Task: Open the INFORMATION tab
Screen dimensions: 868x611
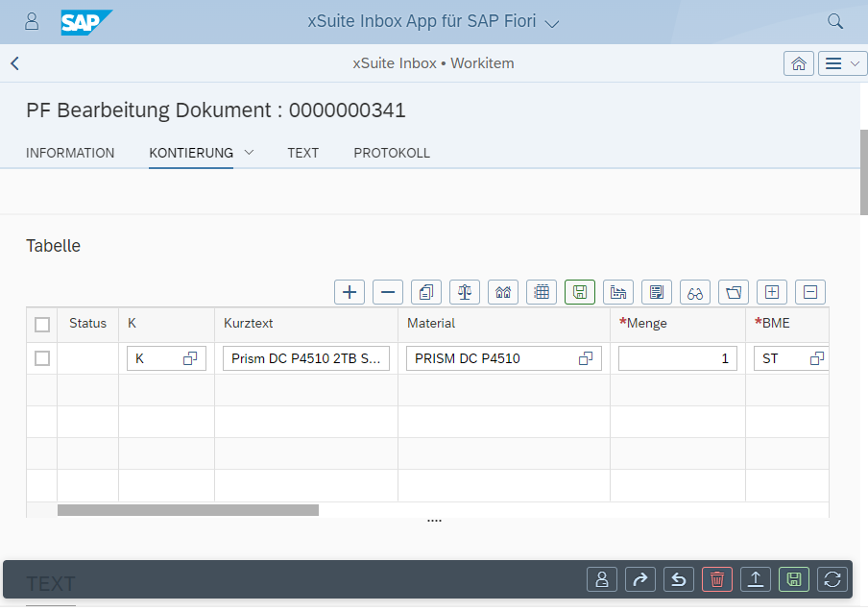Action: pyautogui.click(x=70, y=153)
